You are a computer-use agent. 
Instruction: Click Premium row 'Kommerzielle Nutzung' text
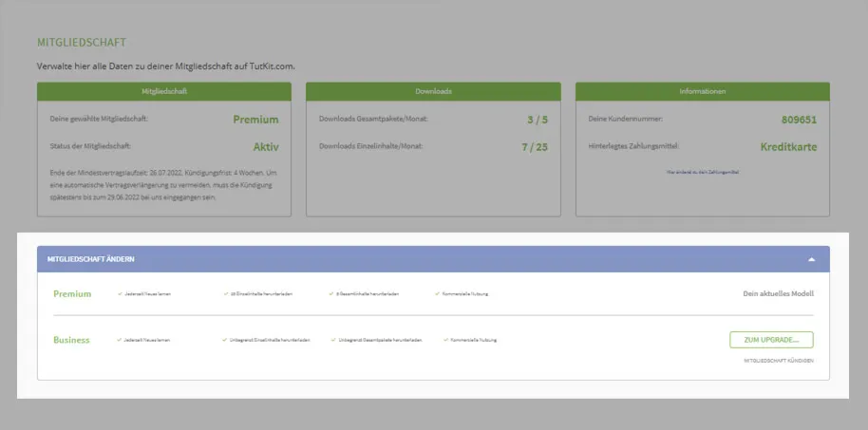[465, 294]
